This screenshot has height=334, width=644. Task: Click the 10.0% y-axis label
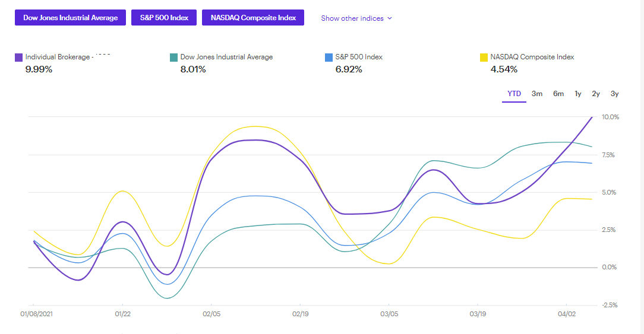pyautogui.click(x=610, y=117)
